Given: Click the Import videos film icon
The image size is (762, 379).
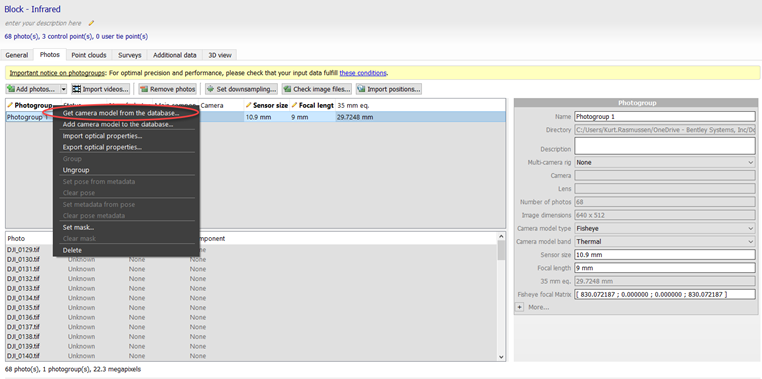Looking at the screenshot, I should (76, 89).
